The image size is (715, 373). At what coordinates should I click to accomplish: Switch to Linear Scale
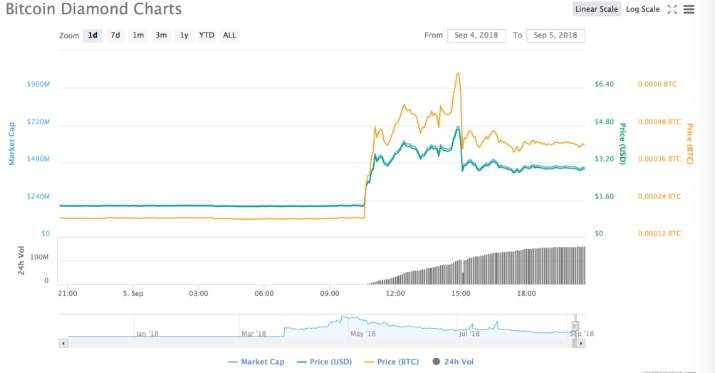pyautogui.click(x=596, y=9)
